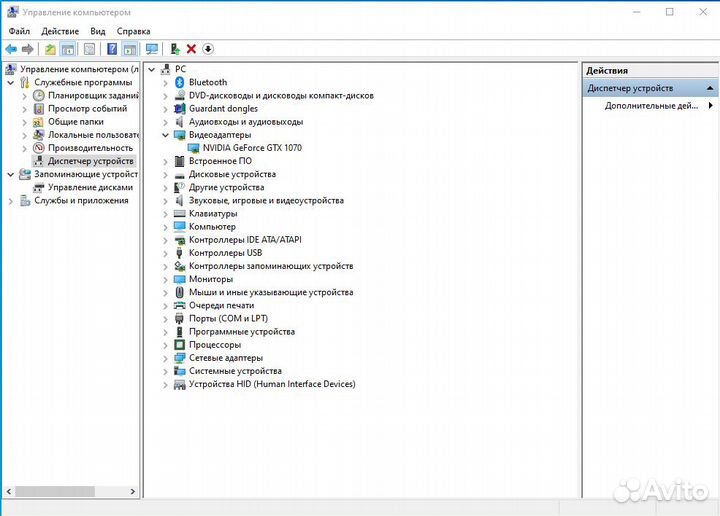Collapse the Видеоадаптеры category
The width and height of the screenshot is (720, 516).
(x=166, y=135)
